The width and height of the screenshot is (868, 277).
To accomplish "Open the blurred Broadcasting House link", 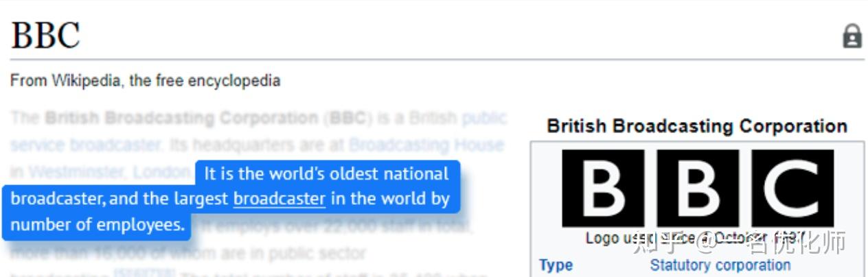I will click(426, 145).
